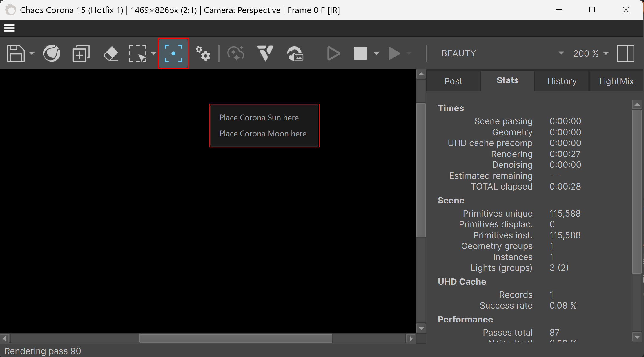Switch to the Post tab
Image resolution: width=644 pixels, height=357 pixels.
pyautogui.click(x=453, y=81)
